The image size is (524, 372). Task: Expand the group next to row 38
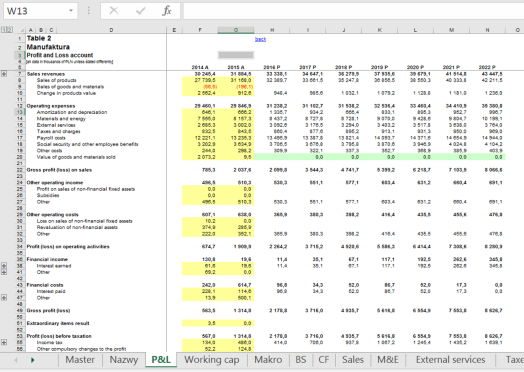click(4, 266)
